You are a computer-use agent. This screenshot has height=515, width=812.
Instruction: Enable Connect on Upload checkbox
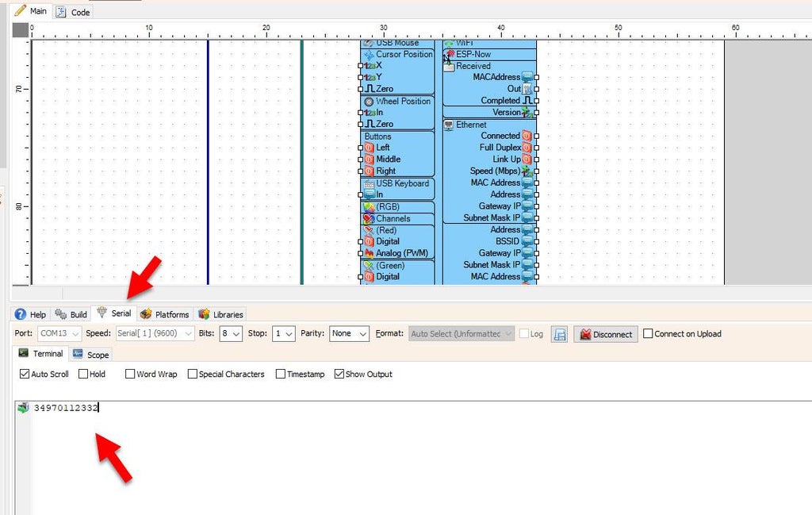[x=648, y=333]
